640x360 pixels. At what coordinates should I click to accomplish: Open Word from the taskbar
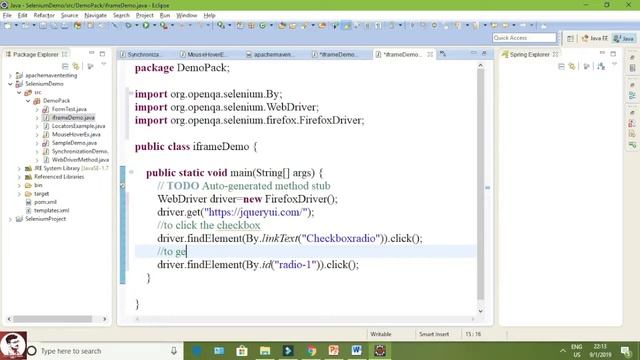(x=356, y=351)
